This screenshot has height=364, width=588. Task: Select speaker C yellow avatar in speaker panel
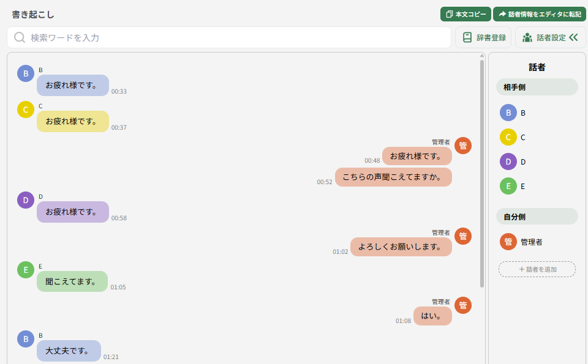tap(508, 137)
